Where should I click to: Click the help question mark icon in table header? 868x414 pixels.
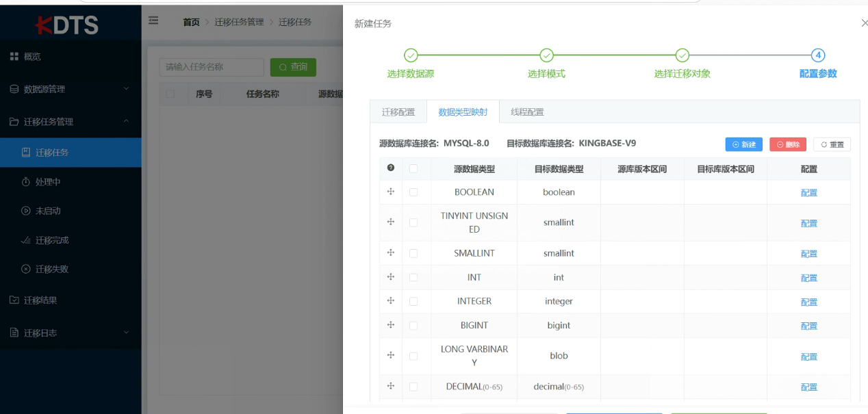click(391, 168)
